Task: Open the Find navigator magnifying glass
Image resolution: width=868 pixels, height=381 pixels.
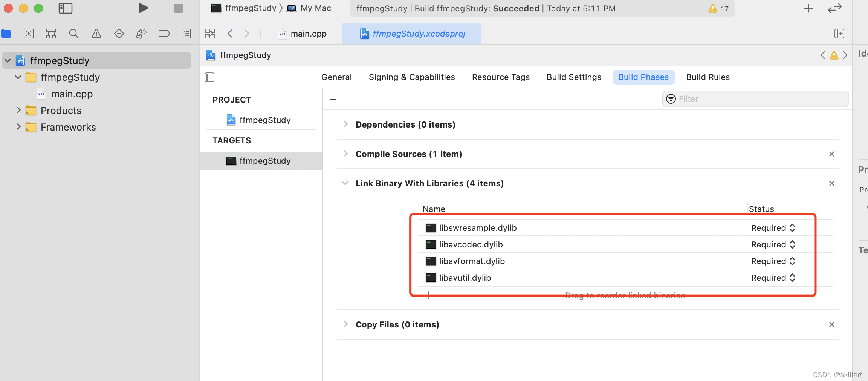Action: point(74,34)
